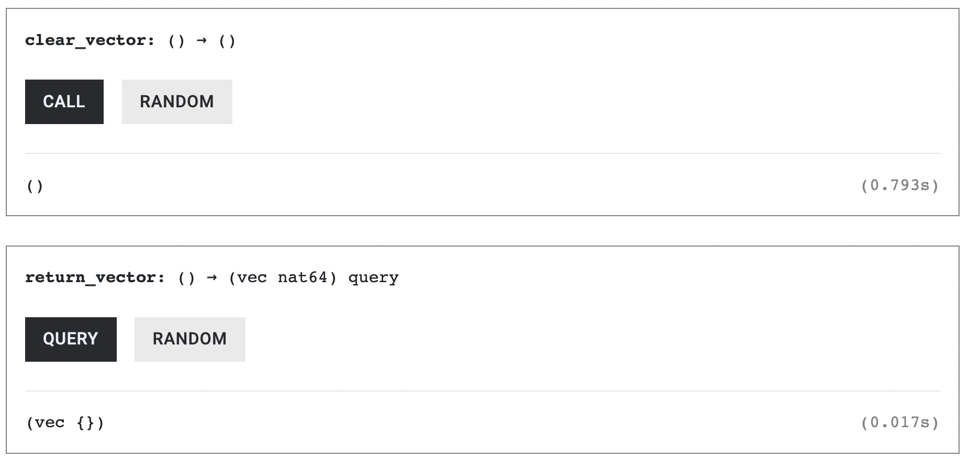Select the return_vector method name
This screenshot has width=980, height=468.
94,277
